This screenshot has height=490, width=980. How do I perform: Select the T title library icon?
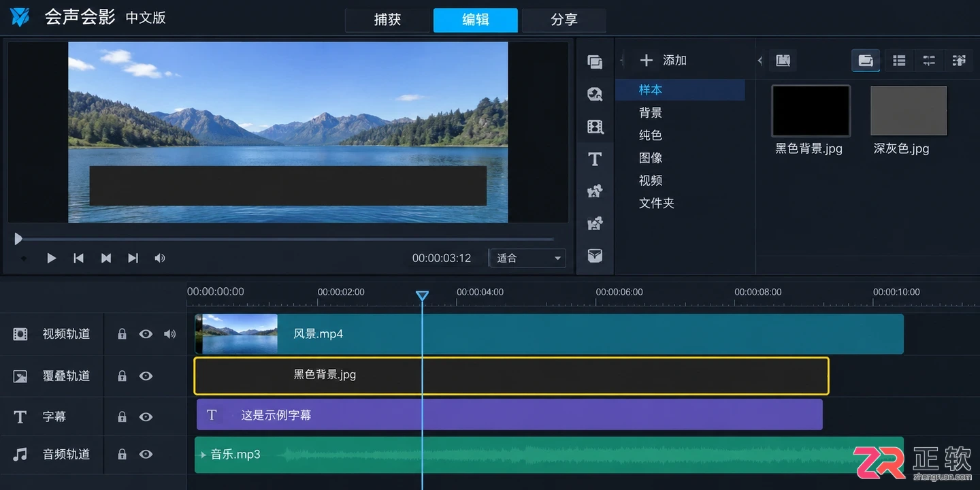click(x=595, y=159)
